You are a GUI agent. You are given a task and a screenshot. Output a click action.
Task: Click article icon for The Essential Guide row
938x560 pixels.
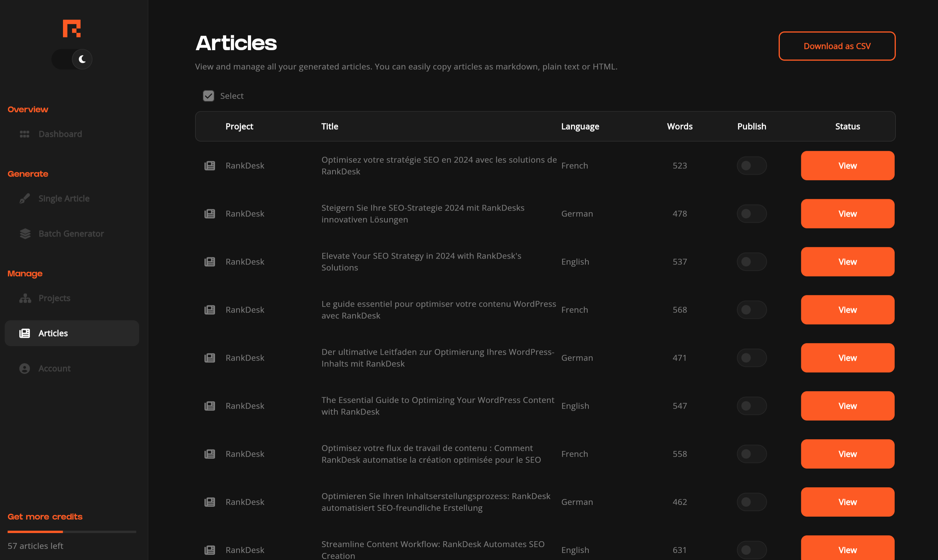[x=210, y=406]
